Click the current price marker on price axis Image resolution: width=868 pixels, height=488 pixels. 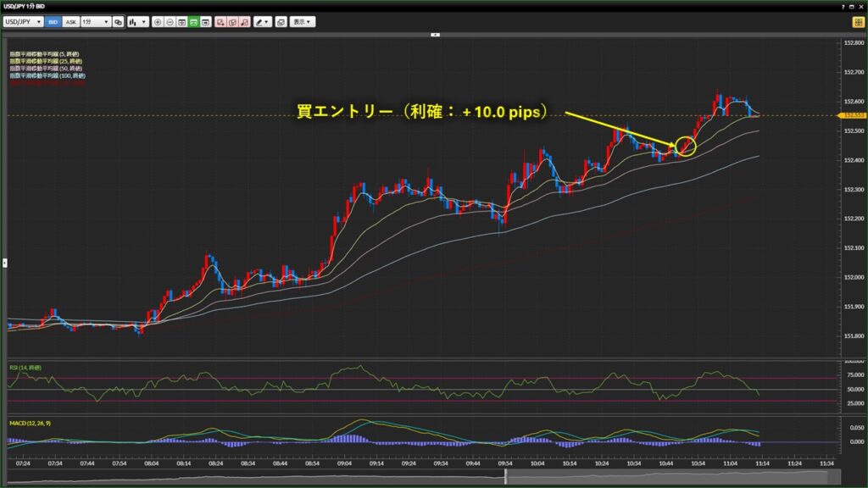[x=851, y=114]
